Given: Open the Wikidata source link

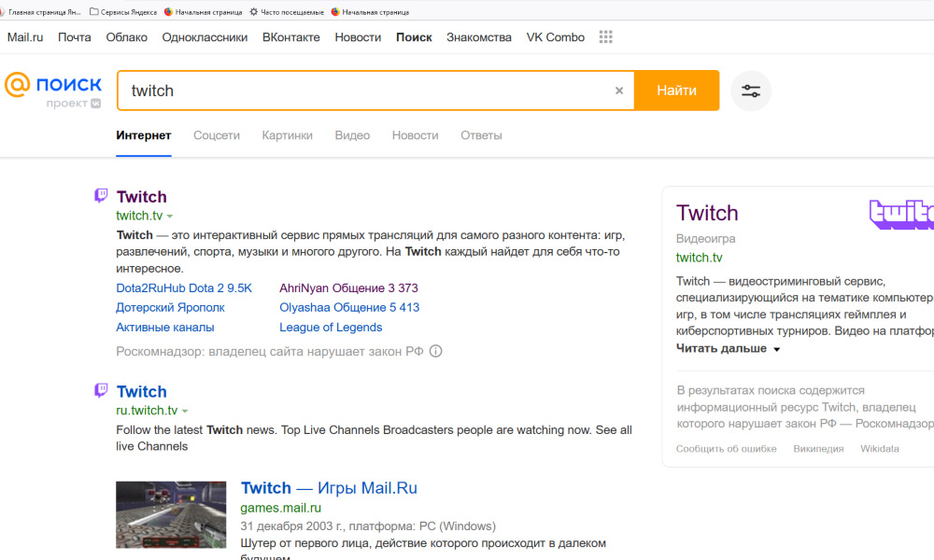Looking at the screenshot, I should [x=880, y=449].
